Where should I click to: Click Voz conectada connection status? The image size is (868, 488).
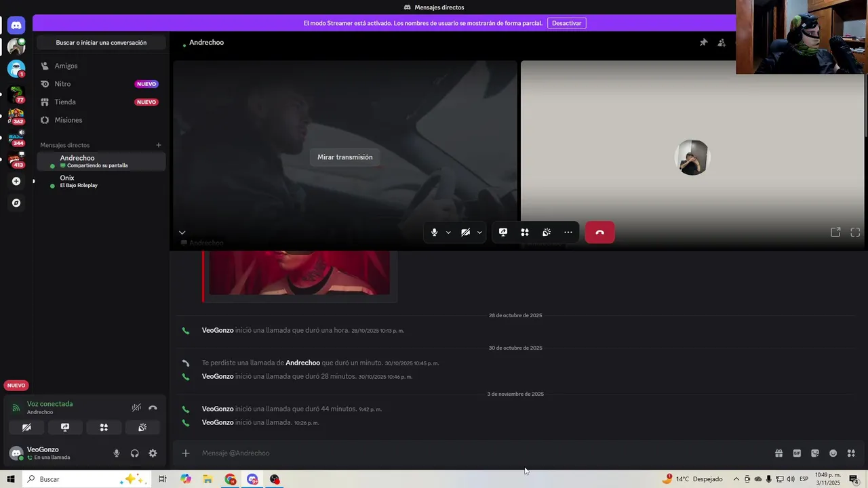pyautogui.click(x=50, y=404)
